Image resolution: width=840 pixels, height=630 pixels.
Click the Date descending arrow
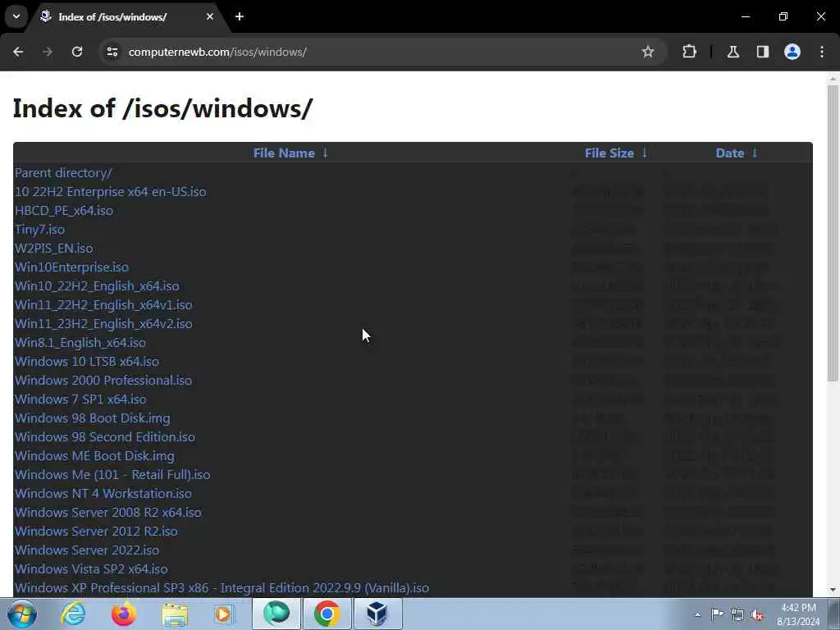pos(755,153)
